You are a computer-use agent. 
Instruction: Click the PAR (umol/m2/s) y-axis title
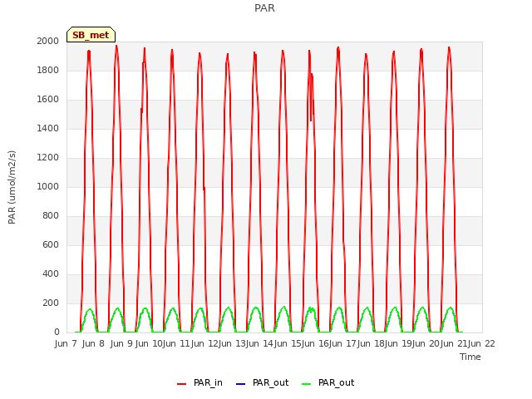tap(12, 187)
